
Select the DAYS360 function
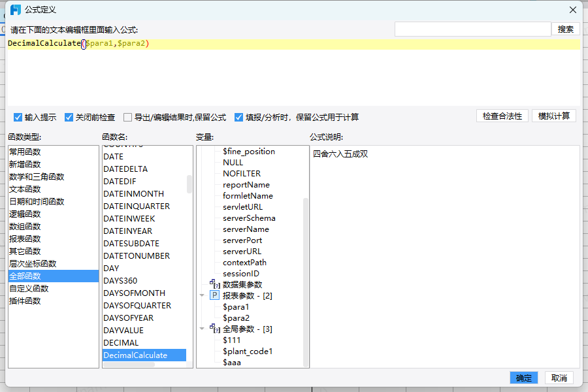[x=144, y=280]
